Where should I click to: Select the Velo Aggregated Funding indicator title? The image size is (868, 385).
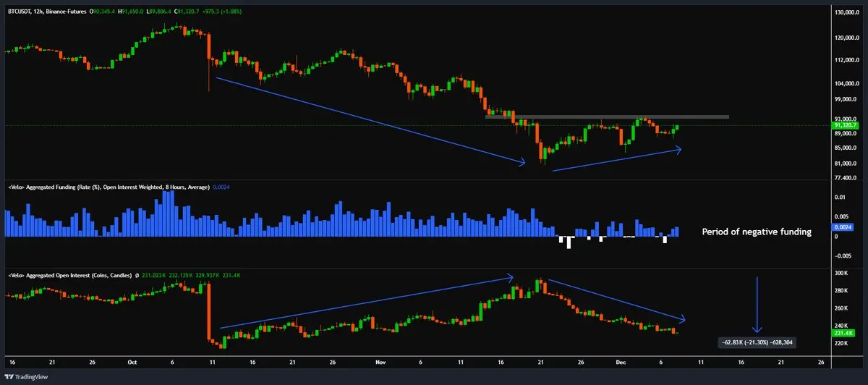pyautogui.click(x=108, y=187)
